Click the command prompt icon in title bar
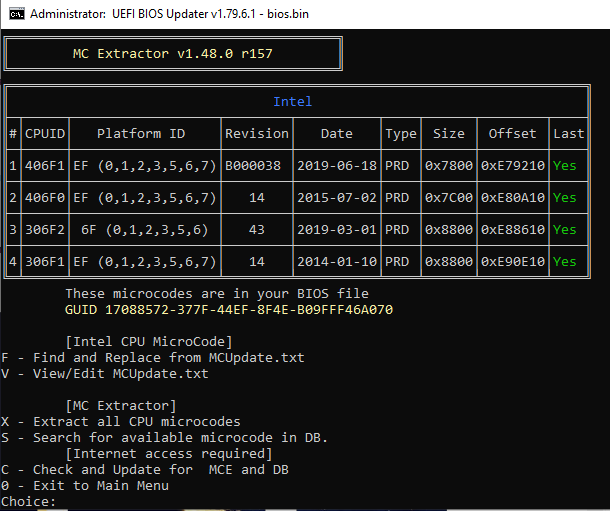The image size is (610, 511). coord(17,14)
